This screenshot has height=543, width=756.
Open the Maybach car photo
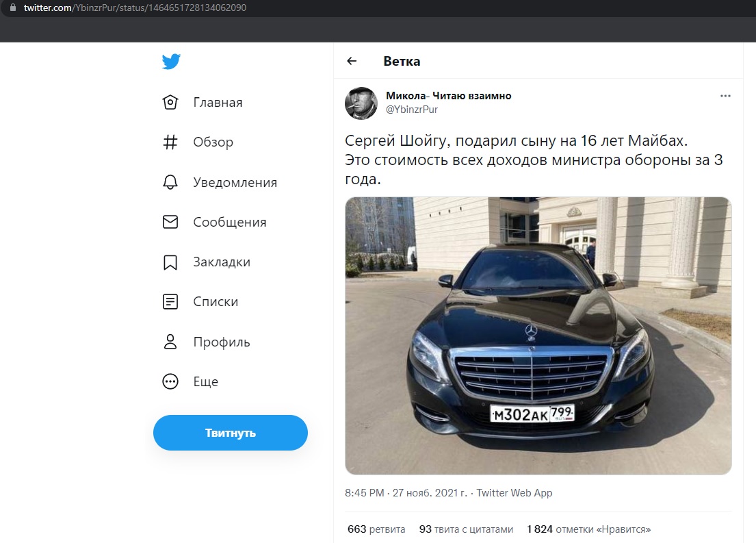[x=538, y=336]
